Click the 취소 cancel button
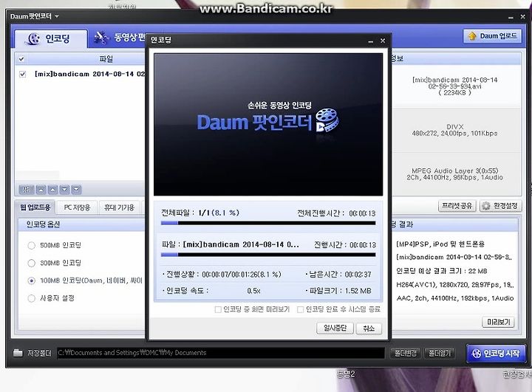This screenshot has height=392, width=532. click(369, 329)
